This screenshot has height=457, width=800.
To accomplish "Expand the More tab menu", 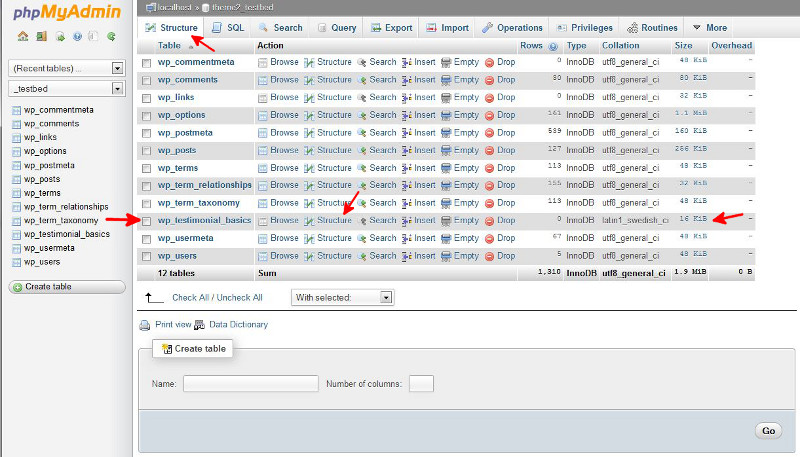I will click(x=710, y=28).
